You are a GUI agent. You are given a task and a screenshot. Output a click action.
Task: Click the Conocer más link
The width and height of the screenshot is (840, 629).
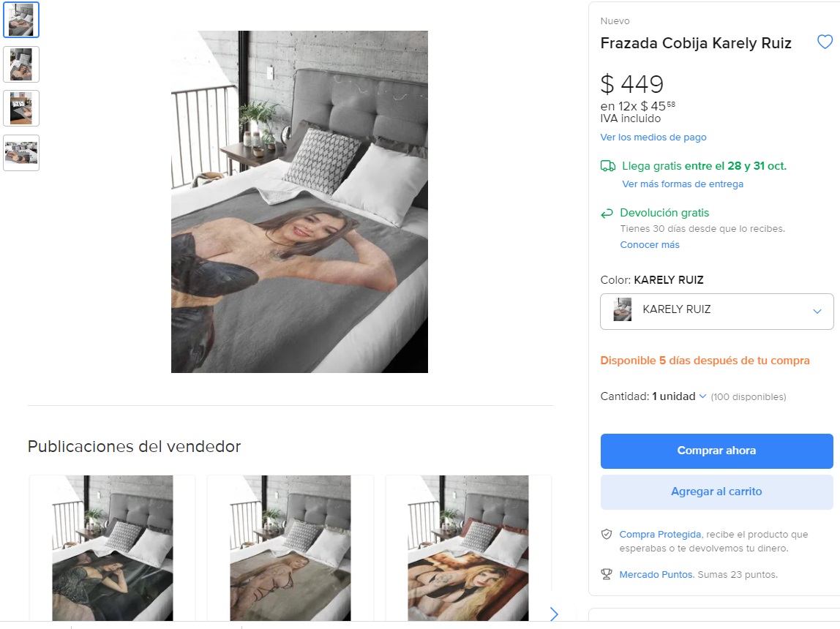pos(650,245)
